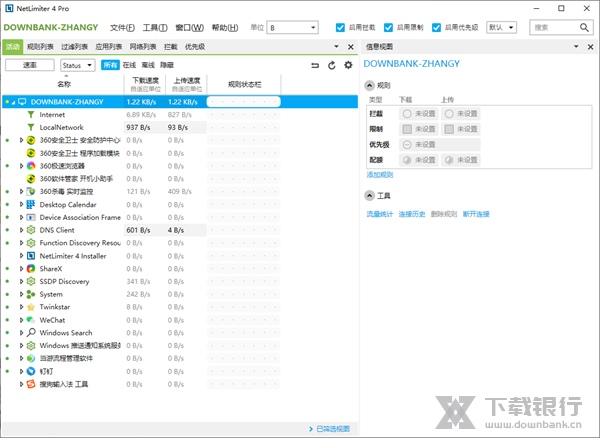Click the Internet filter funnel icon
Image resolution: width=600 pixels, height=438 pixels.
31,115
